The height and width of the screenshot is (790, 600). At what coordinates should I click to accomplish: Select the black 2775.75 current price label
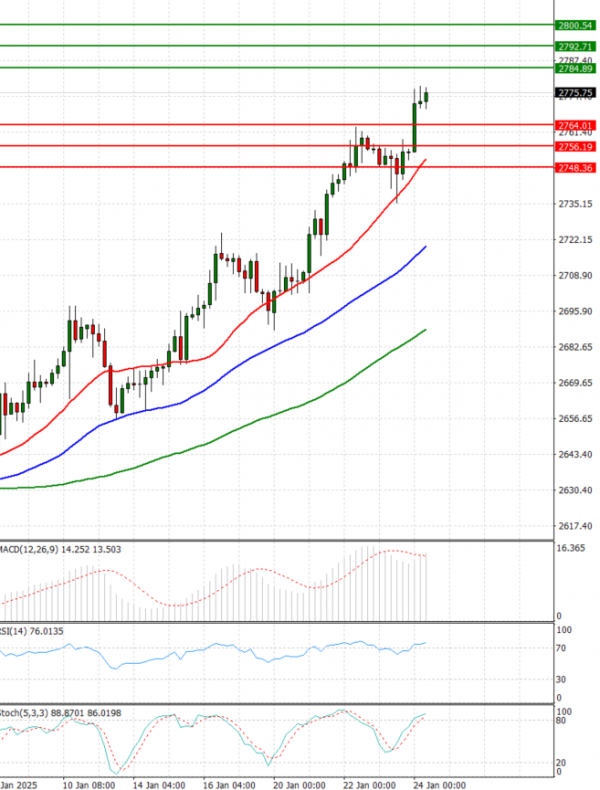coord(575,93)
